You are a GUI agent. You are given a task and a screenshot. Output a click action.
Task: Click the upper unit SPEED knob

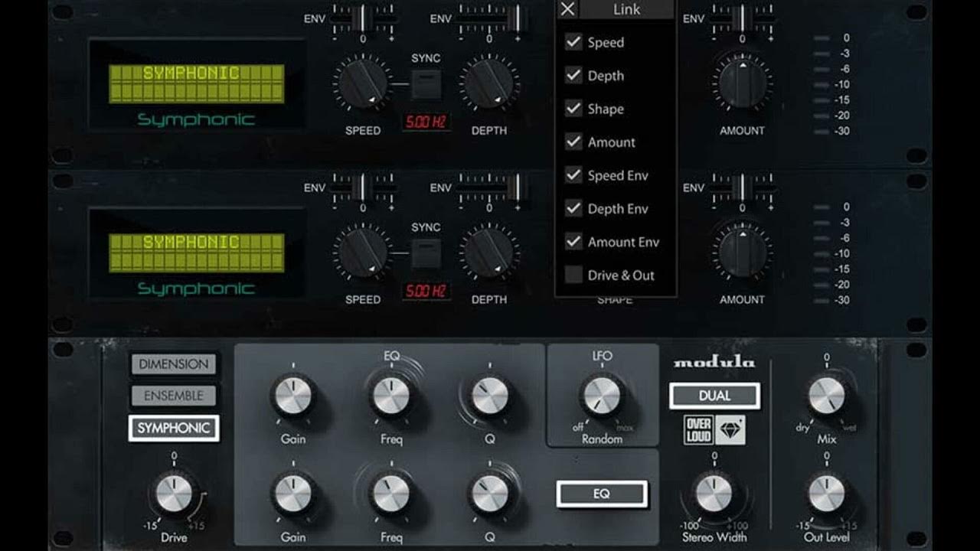(362, 82)
